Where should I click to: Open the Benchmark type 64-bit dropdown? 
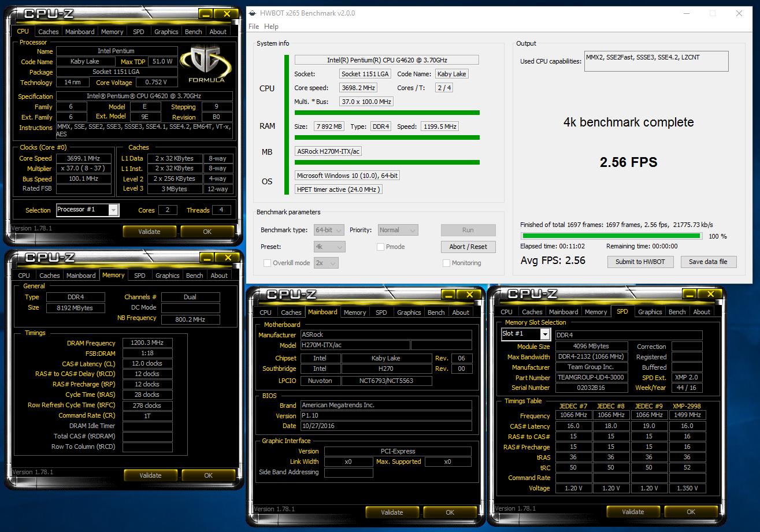pyautogui.click(x=329, y=230)
